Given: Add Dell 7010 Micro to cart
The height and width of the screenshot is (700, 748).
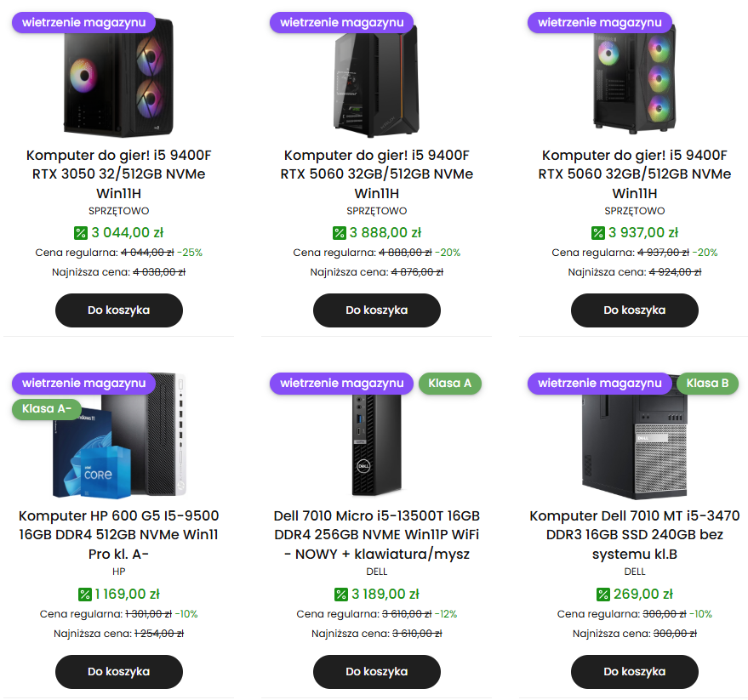Looking at the screenshot, I should 376,672.
